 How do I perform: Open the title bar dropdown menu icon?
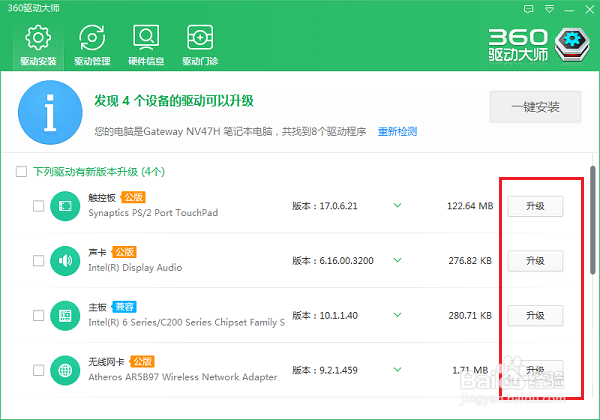tap(549, 9)
